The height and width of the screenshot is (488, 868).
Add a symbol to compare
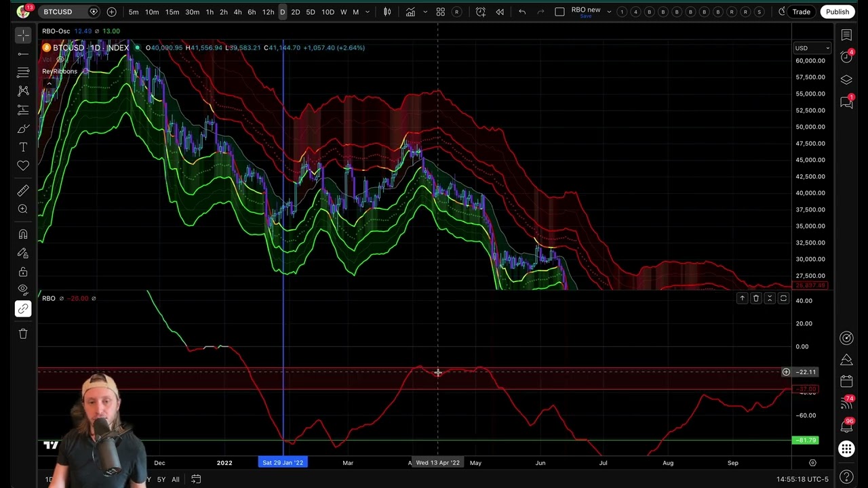point(111,12)
